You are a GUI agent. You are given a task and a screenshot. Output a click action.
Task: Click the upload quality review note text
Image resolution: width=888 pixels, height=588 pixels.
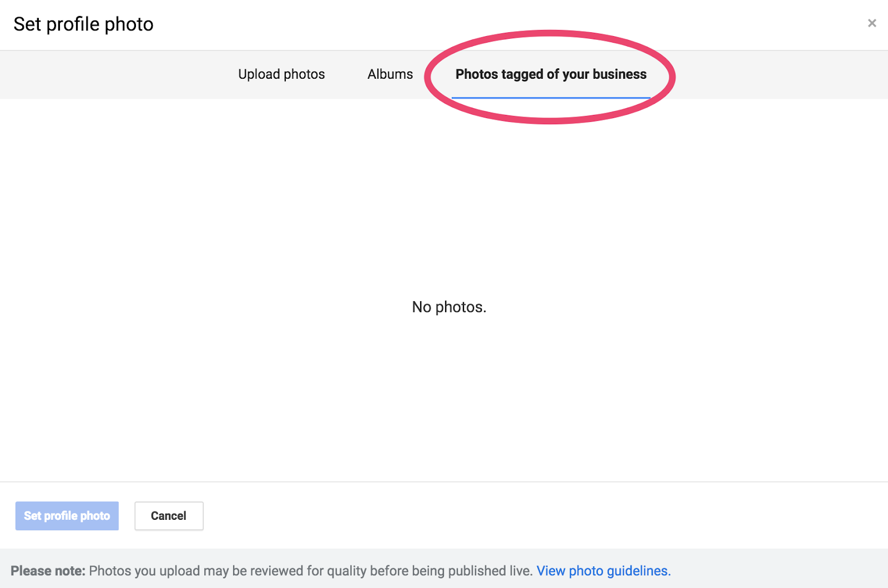311,571
